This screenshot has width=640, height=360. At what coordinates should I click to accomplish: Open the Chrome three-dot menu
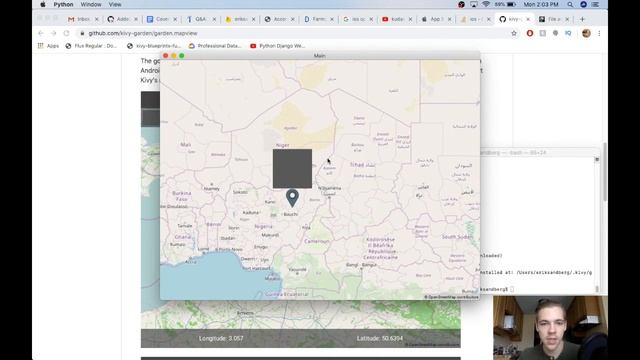(599, 33)
